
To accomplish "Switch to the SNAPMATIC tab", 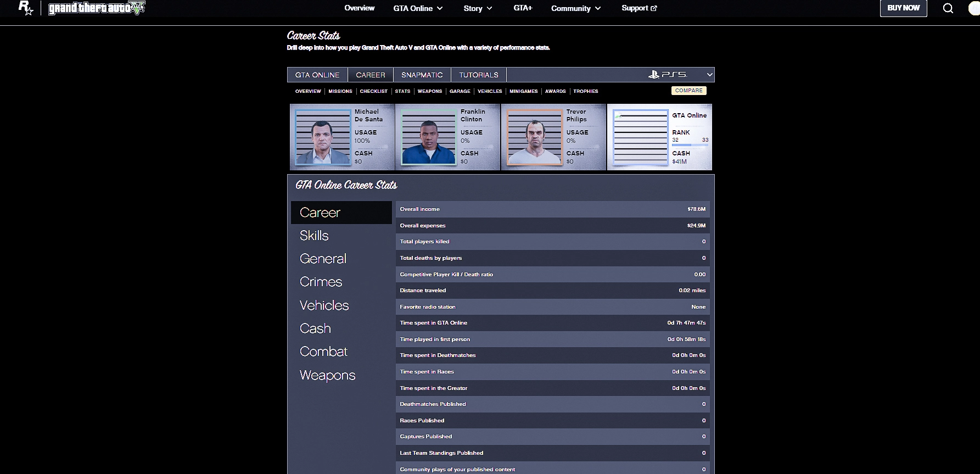I will coord(422,75).
